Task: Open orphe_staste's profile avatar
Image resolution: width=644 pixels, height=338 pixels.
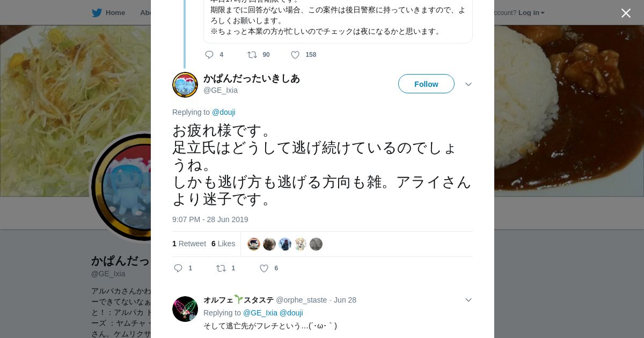Action: (x=185, y=309)
